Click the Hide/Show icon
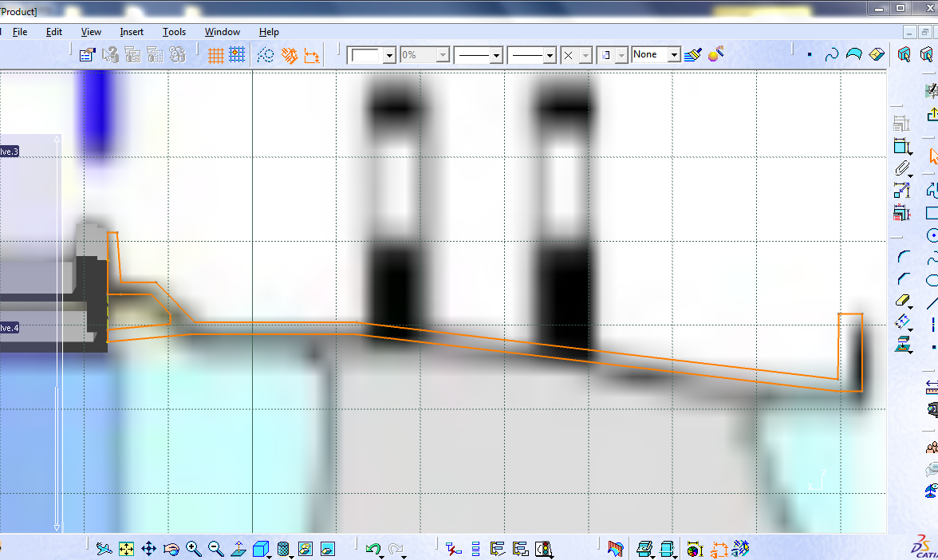Image resolution: width=938 pixels, height=560 pixels. coord(305,548)
